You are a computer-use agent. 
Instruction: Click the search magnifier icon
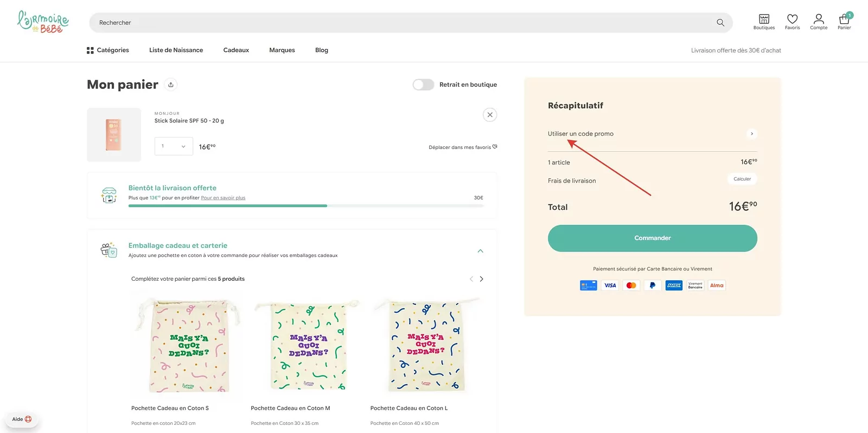(x=720, y=23)
